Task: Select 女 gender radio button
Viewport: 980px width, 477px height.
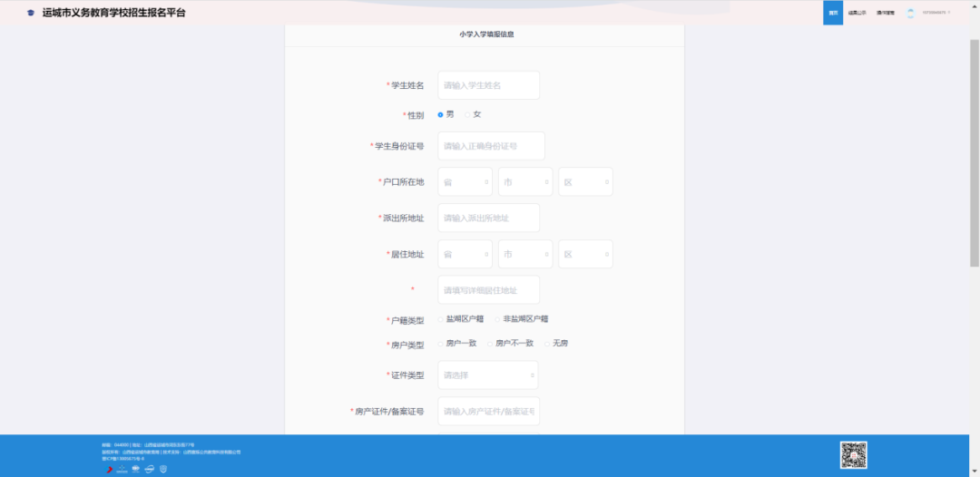Action: pos(468,114)
